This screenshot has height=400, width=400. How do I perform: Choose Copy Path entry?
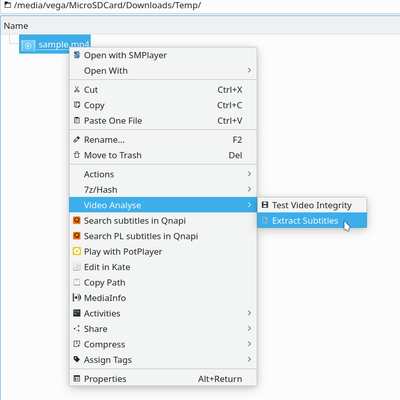pos(163,282)
